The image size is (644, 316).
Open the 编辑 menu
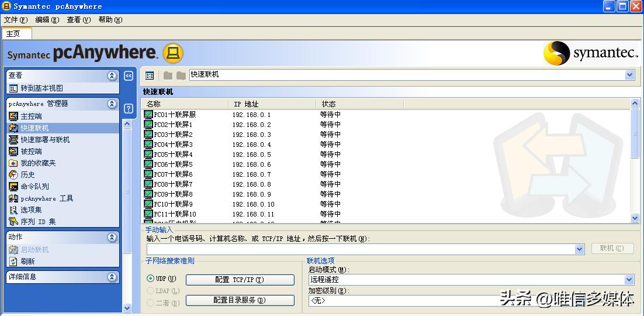pos(47,20)
